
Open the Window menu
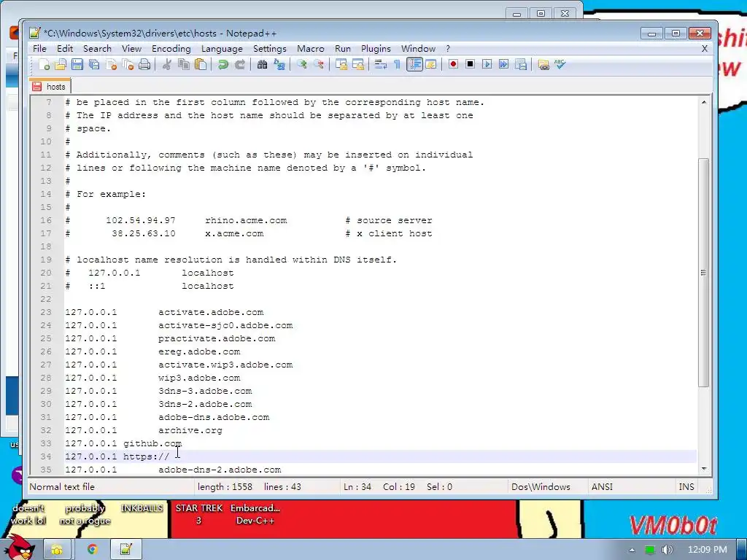coord(418,49)
